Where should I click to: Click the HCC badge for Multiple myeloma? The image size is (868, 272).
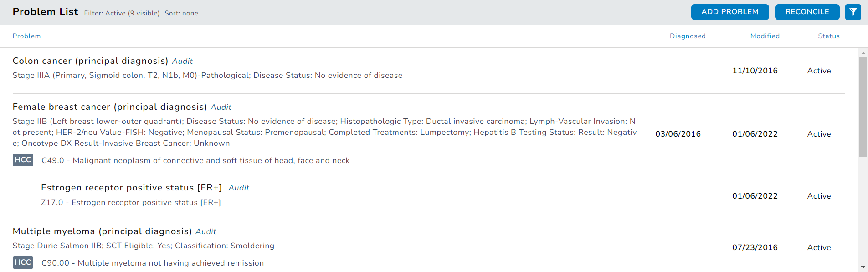[x=23, y=262]
